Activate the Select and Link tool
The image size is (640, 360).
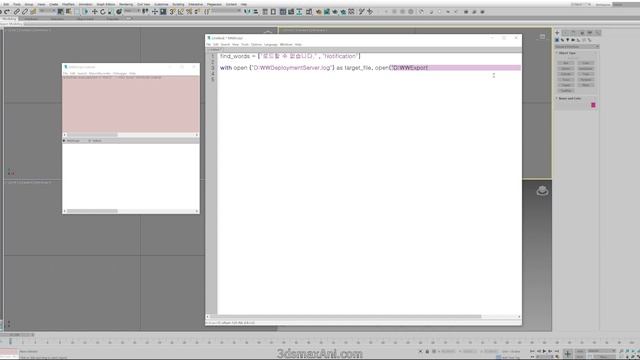[17, 12]
